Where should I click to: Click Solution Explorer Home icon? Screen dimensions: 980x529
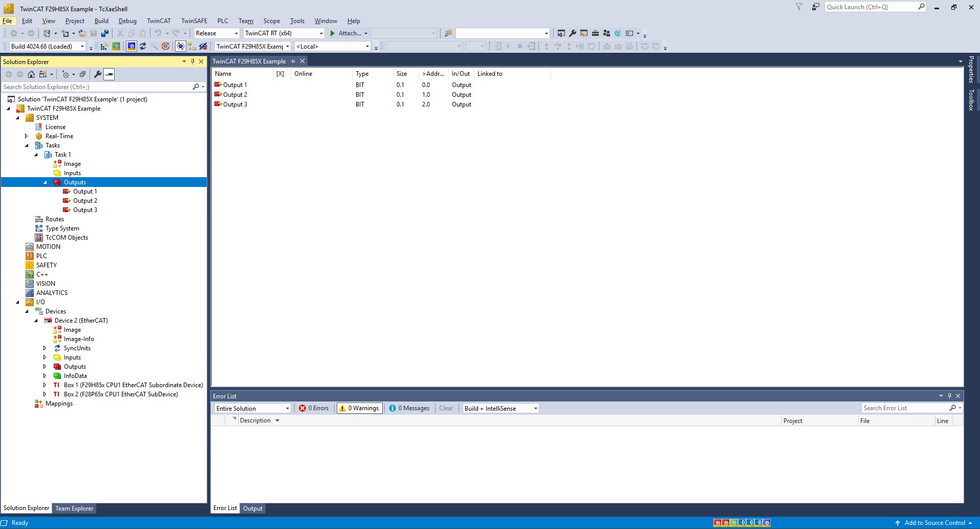(31, 74)
